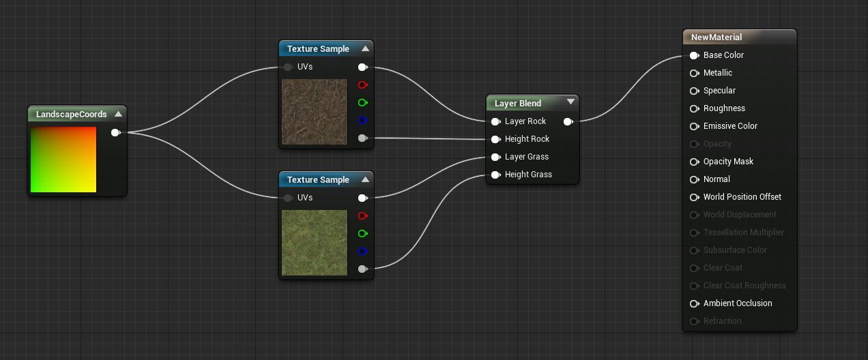Image resolution: width=868 pixels, height=360 pixels.
Task: Click blue channel pin of upper Texture Sample
Action: click(x=363, y=120)
